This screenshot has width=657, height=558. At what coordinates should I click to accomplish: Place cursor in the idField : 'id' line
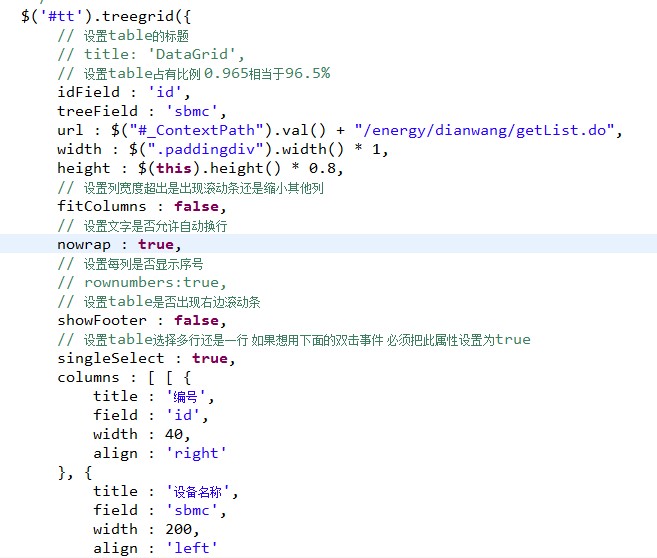[124, 92]
